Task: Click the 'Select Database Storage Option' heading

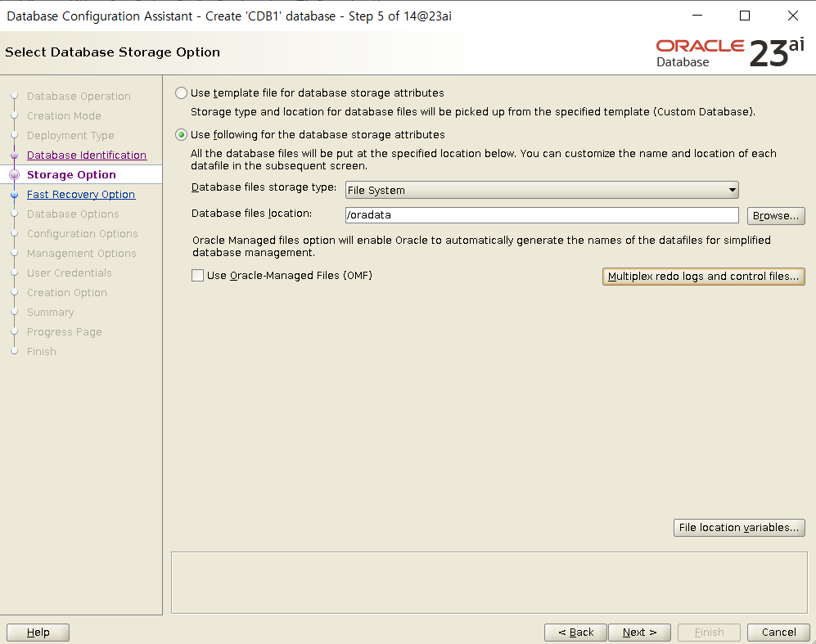Action: 112,52
